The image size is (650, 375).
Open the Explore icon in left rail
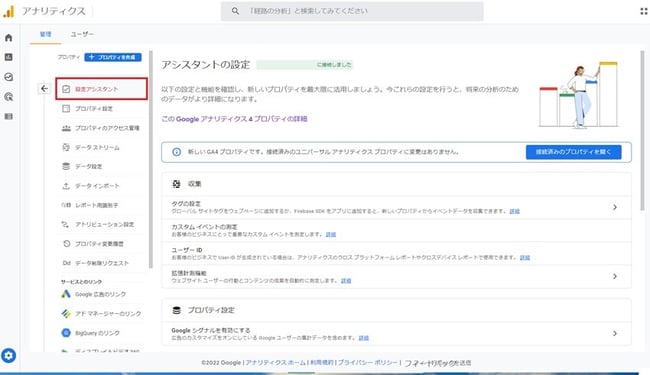pos(8,77)
